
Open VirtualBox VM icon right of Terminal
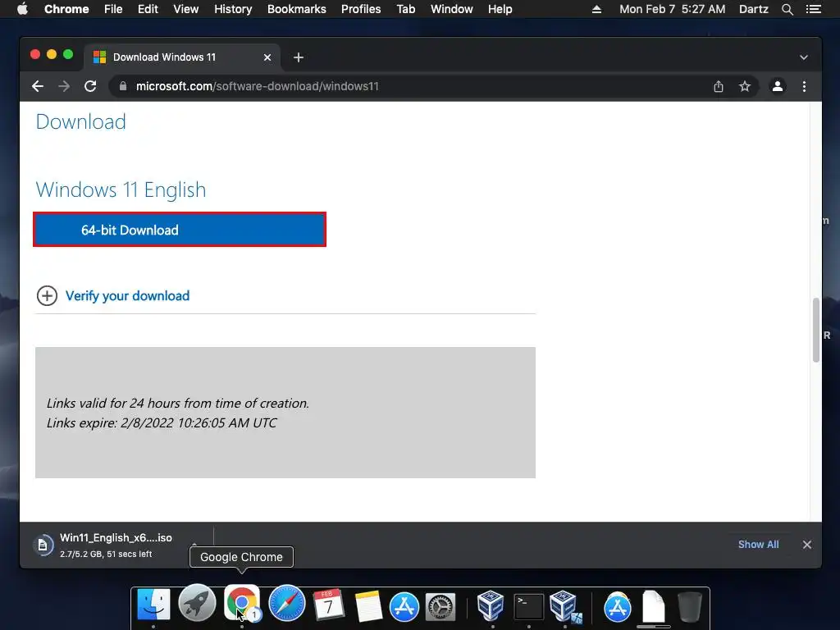click(565, 606)
